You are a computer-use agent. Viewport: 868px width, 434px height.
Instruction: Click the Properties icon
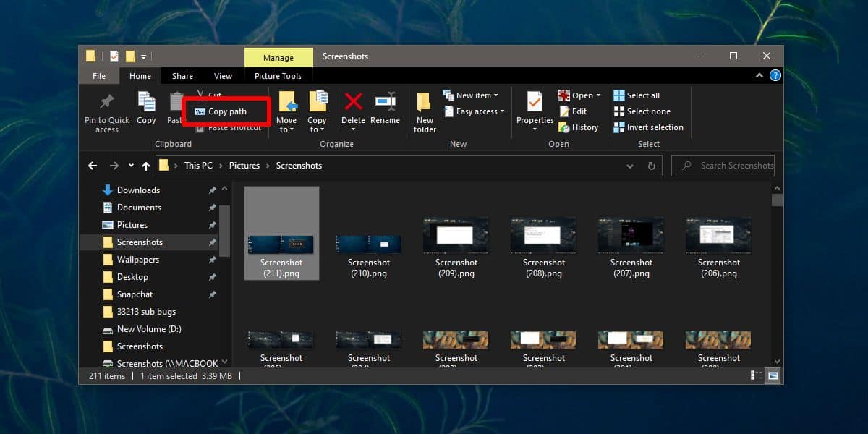(x=535, y=102)
